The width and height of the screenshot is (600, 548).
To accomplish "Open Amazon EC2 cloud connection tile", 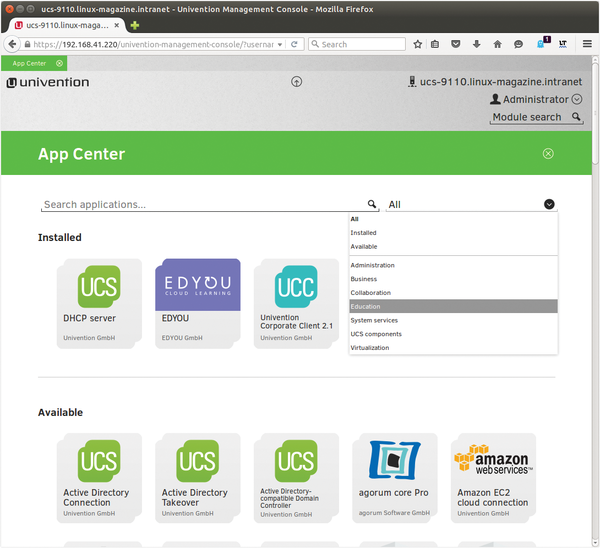I will coord(493,478).
